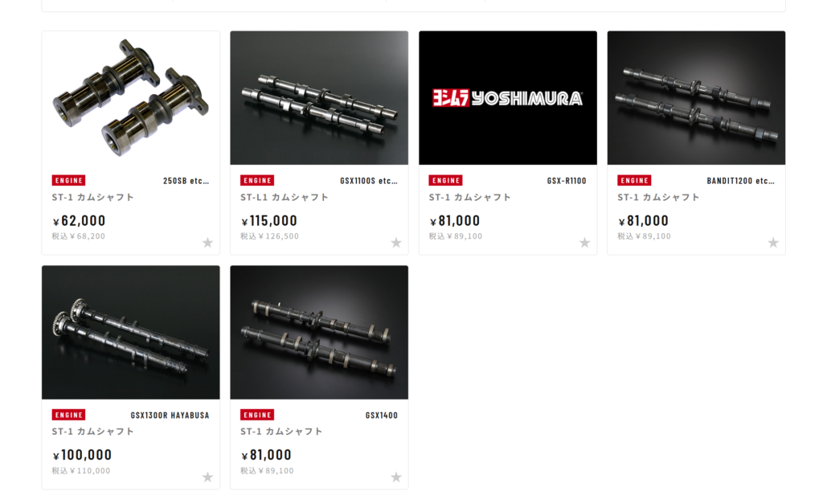
Task: Star the BANDIT1200 ST-1 camshaft product
Action: tap(773, 243)
